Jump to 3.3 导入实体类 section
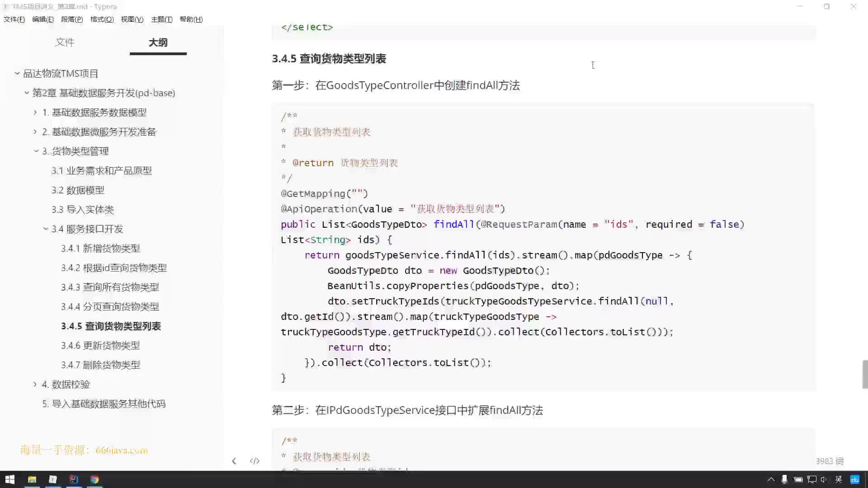The height and width of the screenshot is (488, 868). coord(83,209)
